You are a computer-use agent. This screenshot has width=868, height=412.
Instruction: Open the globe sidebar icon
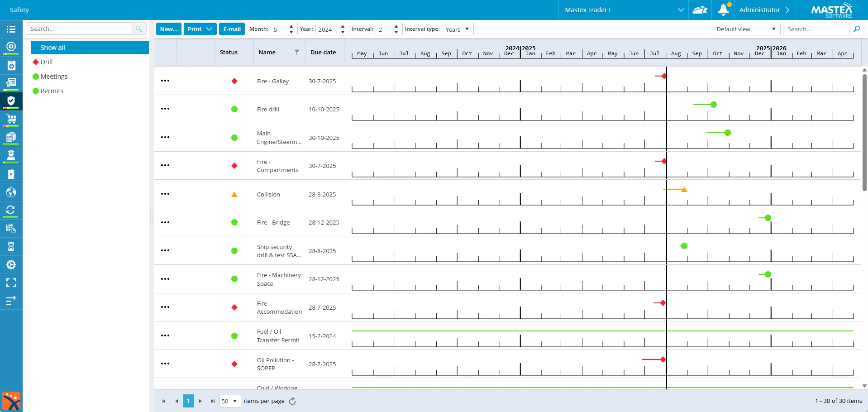11,192
